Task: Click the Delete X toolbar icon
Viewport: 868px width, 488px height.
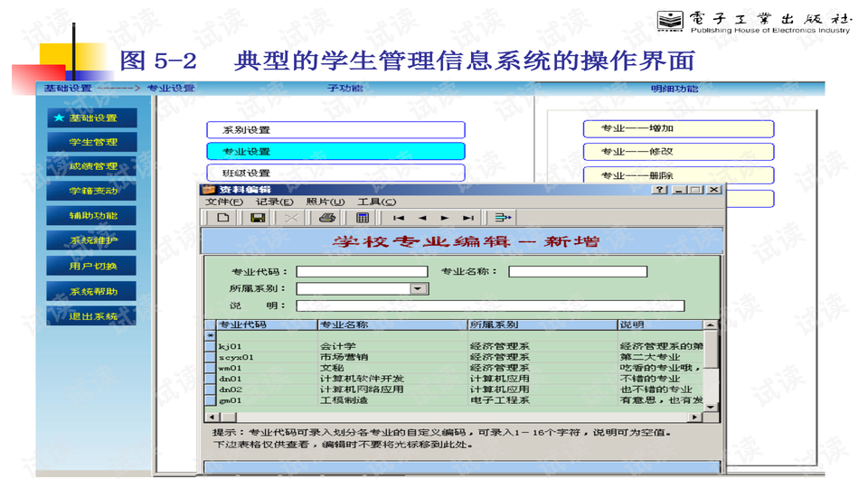Action: (291, 218)
